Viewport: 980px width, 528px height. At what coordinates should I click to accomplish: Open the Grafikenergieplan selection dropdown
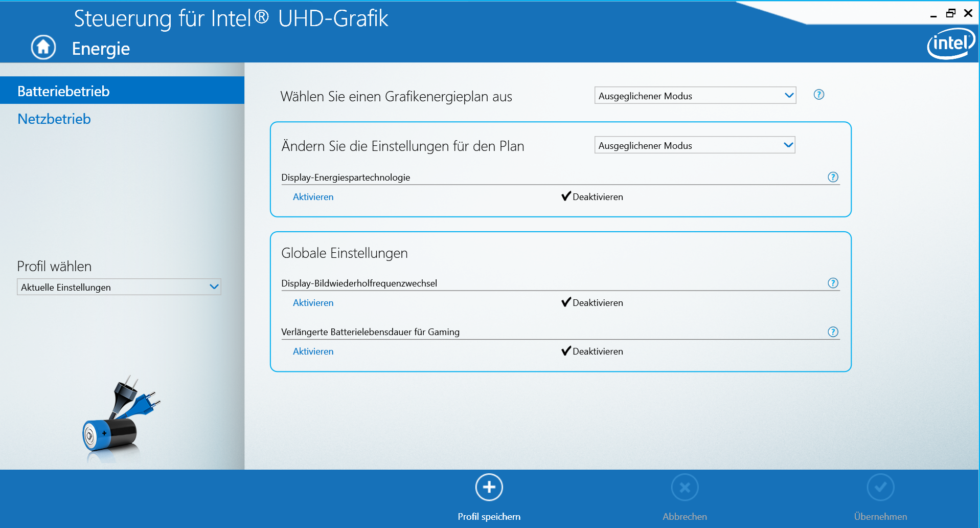(x=695, y=96)
